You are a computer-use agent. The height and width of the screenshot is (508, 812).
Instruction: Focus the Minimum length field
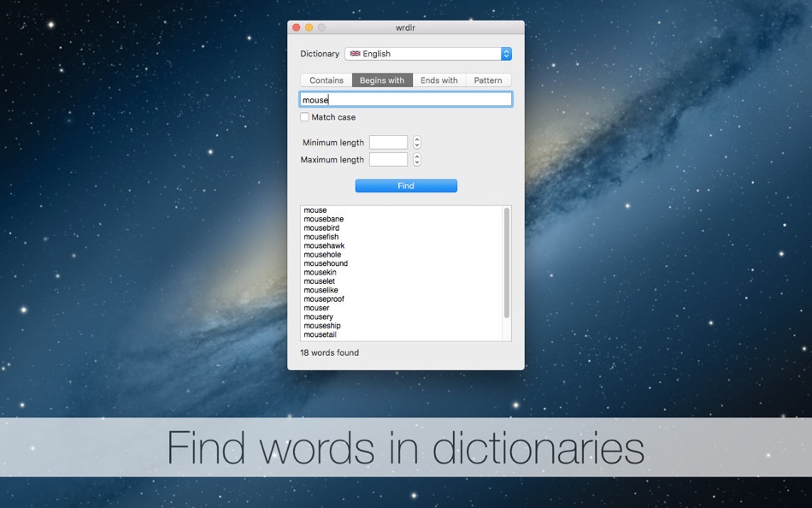pos(388,142)
